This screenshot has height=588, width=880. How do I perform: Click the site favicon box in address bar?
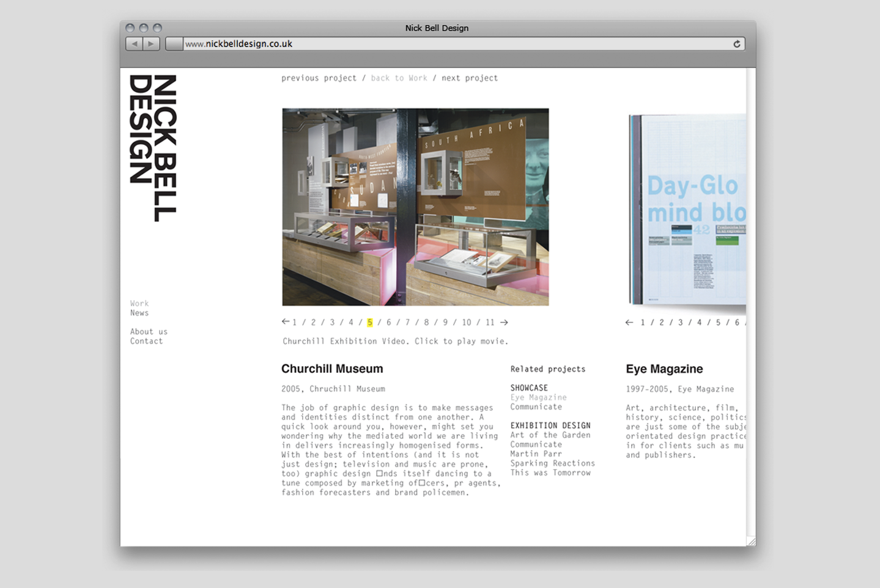pos(174,44)
